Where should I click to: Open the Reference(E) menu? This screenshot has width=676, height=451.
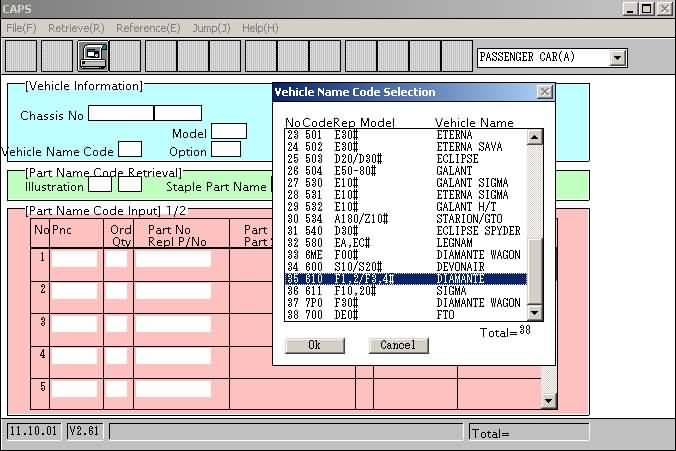click(148, 28)
